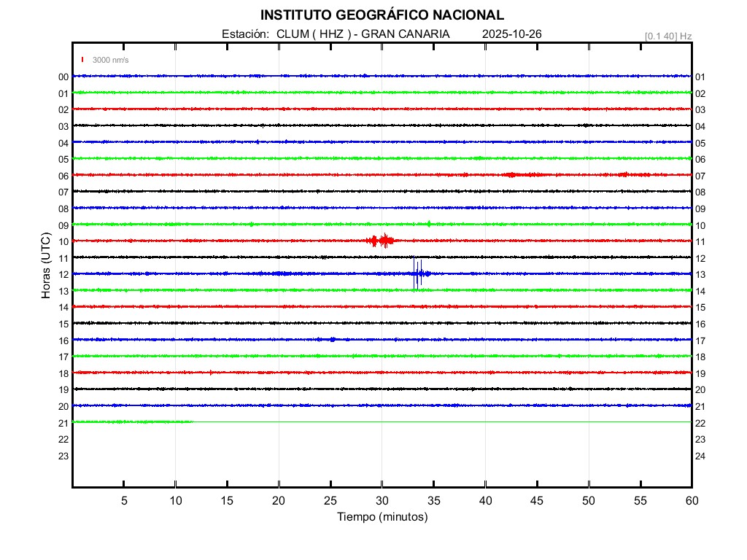The height and width of the screenshot is (560, 747).
Task: Click the Horas (UTC) axis label
Action: 46,265
